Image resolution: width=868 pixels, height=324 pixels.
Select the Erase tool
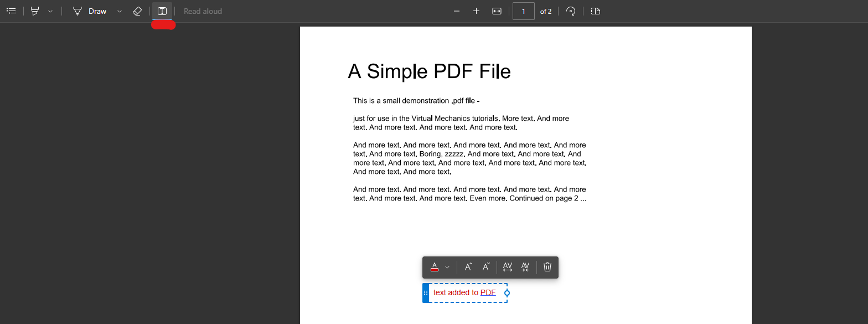point(138,11)
